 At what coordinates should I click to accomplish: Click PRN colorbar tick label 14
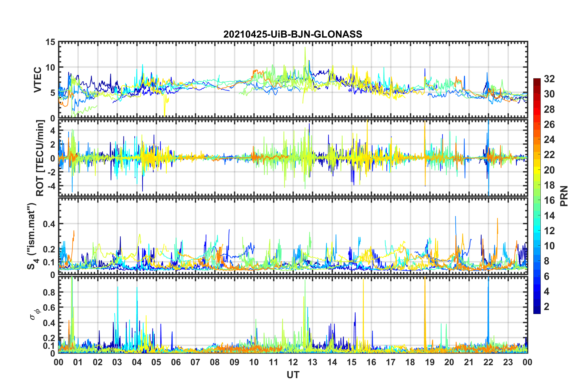[x=549, y=216]
